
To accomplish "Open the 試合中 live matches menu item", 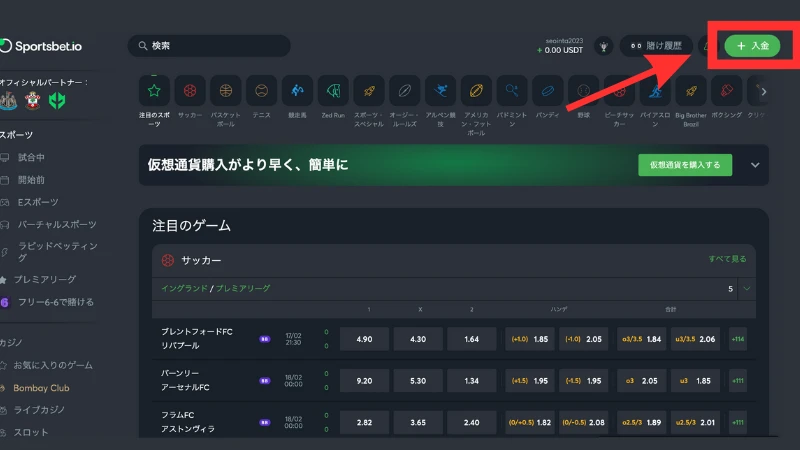I will tap(31, 157).
